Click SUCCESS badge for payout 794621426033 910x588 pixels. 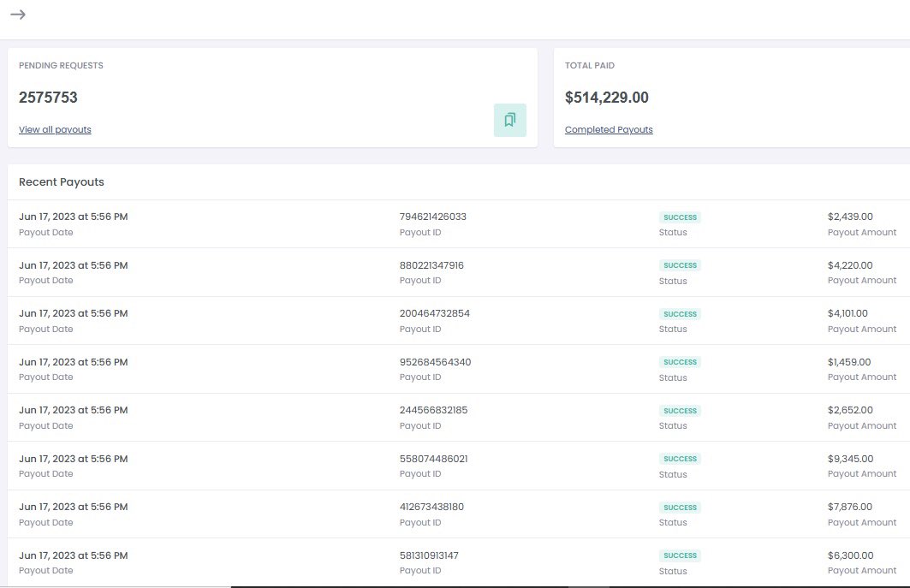[681, 217]
